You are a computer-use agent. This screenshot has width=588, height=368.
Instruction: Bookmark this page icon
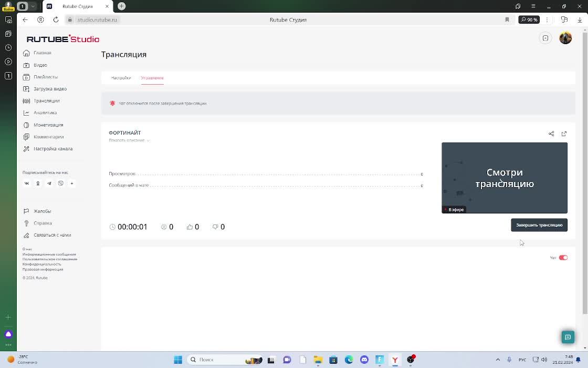(507, 20)
